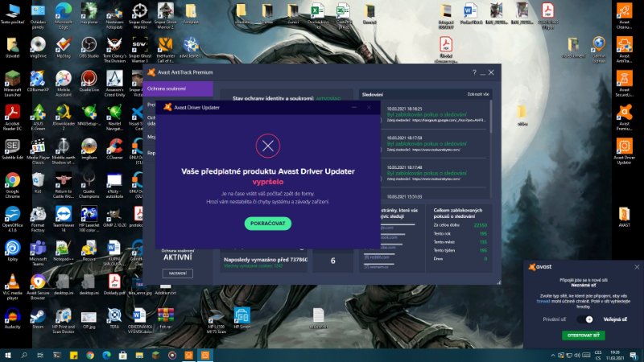Select the Uplay desktop icon
Screen dimensions: 644x362
12,250
